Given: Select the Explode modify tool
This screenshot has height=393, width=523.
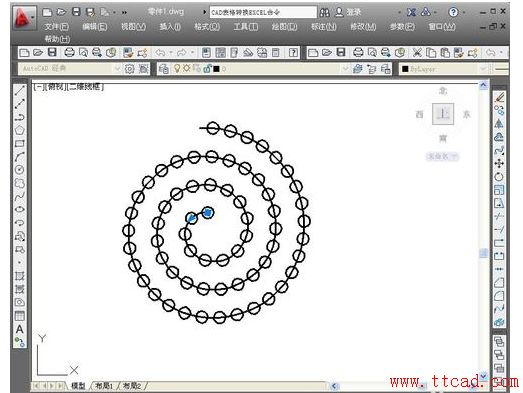Looking at the screenshot, I should click(x=499, y=322).
